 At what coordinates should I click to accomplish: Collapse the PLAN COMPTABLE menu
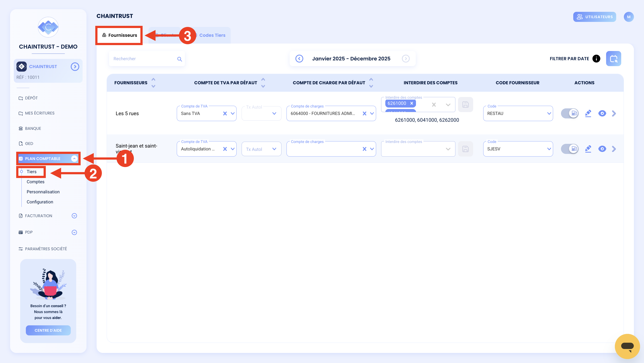pyautogui.click(x=74, y=158)
